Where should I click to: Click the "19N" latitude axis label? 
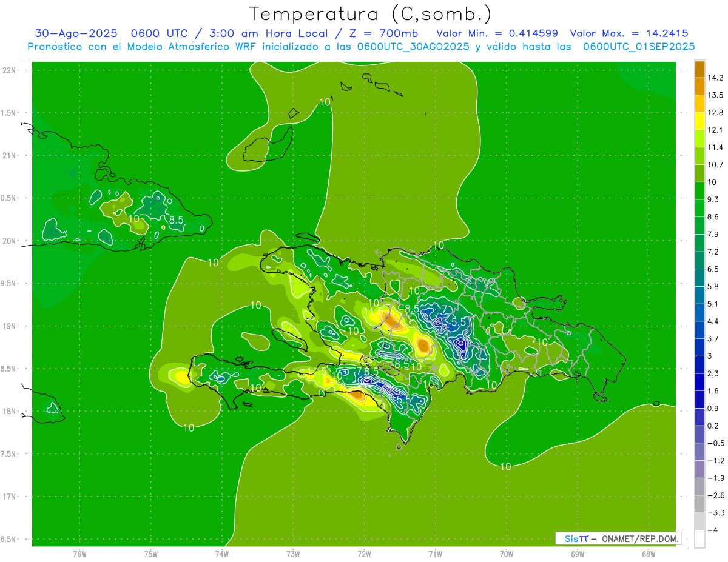(9, 326)
